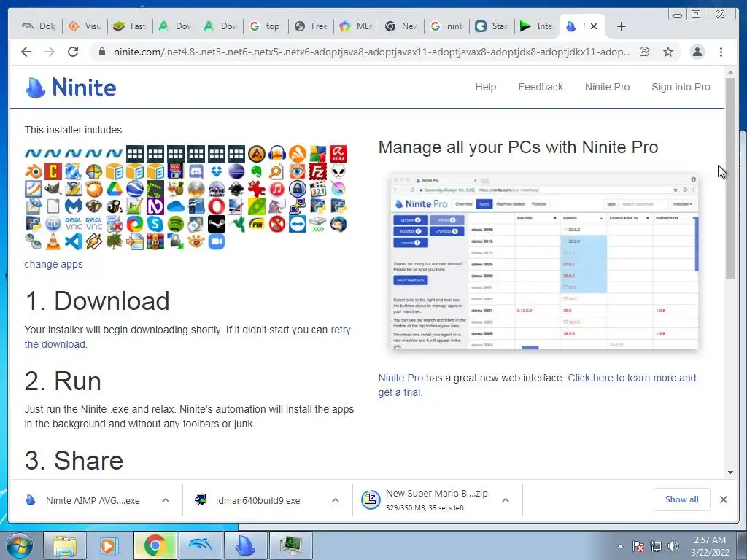Share this page from address bar
747x560 pixels.
coord(645,52)
